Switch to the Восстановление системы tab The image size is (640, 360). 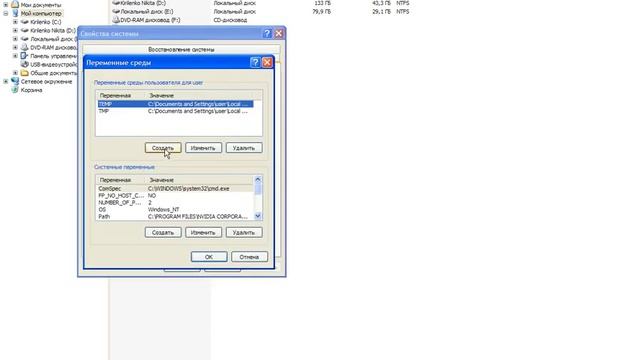click(x=181, y=49)
